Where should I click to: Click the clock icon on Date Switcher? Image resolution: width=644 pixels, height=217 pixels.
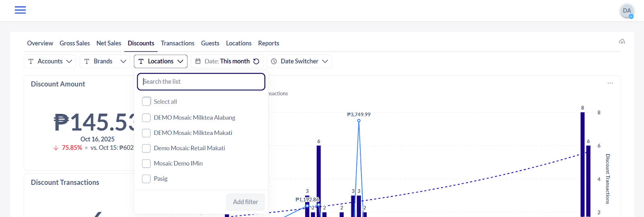click(x=274, y=61)
